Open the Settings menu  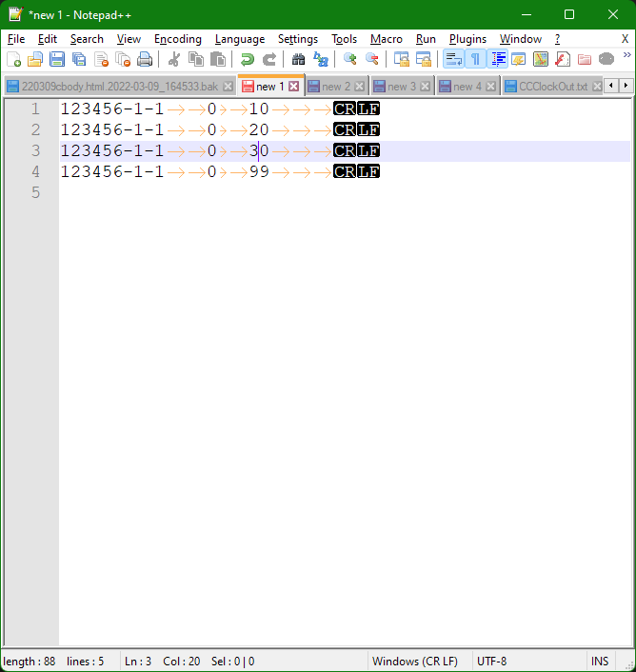point(298,39)
